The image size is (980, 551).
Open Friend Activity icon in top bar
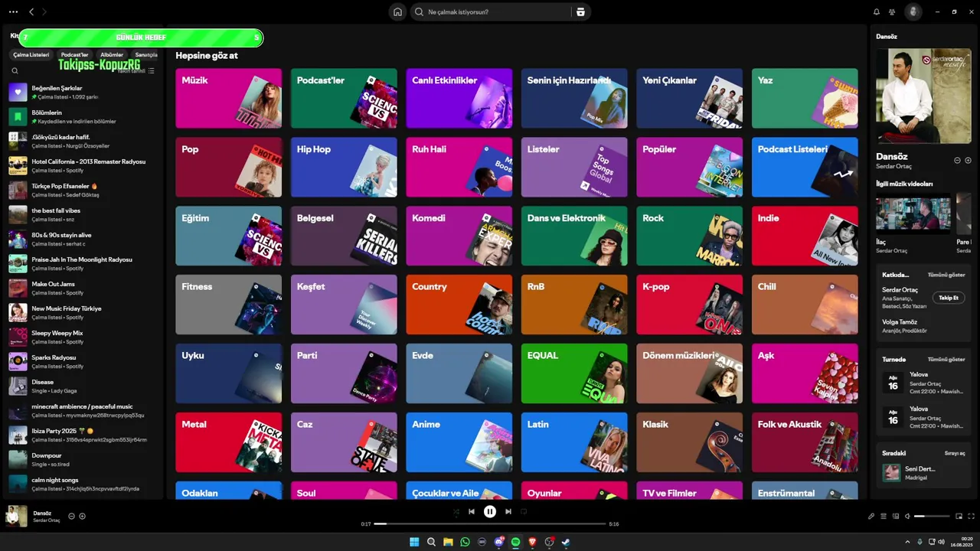pos(892,11)
